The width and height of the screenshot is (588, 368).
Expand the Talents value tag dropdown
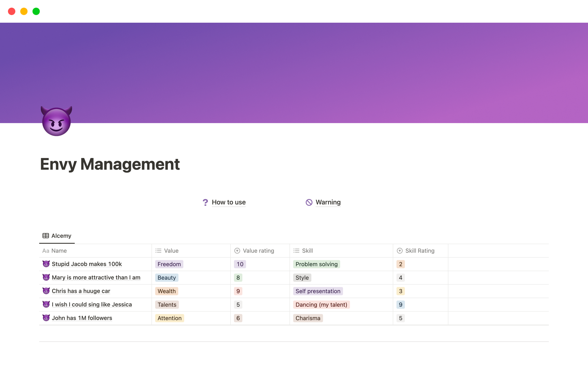pyautogui.click(x=167, y=305)
